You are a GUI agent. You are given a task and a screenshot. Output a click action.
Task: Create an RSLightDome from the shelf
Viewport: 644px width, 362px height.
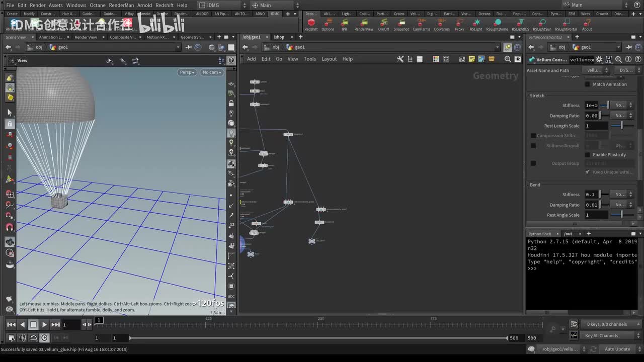497,24
